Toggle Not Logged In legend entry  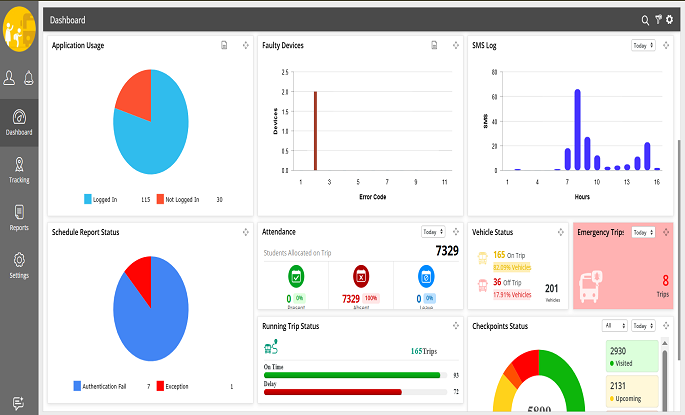pyautogui.click(x=178, y=199)
